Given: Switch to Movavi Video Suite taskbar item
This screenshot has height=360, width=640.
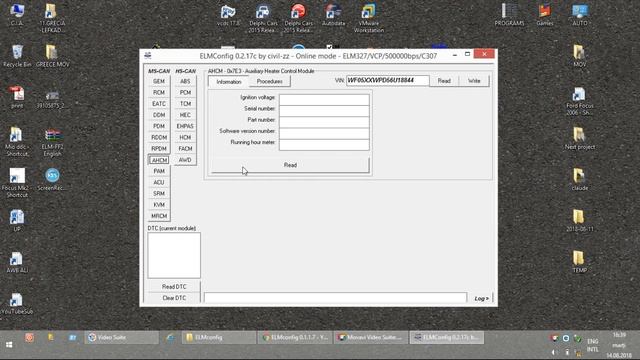Looking at the screenshot, I should click(x=371, y=338).
